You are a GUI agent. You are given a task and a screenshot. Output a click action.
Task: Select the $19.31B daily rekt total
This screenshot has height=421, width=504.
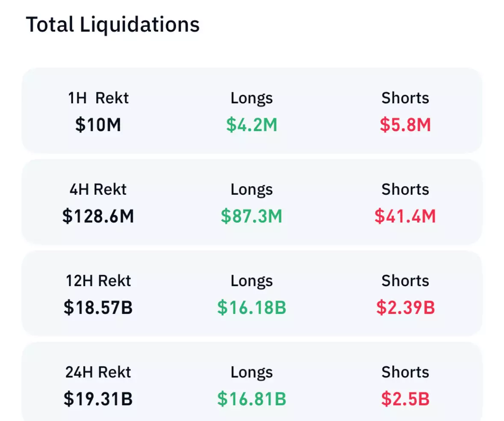tap(98, 399)
